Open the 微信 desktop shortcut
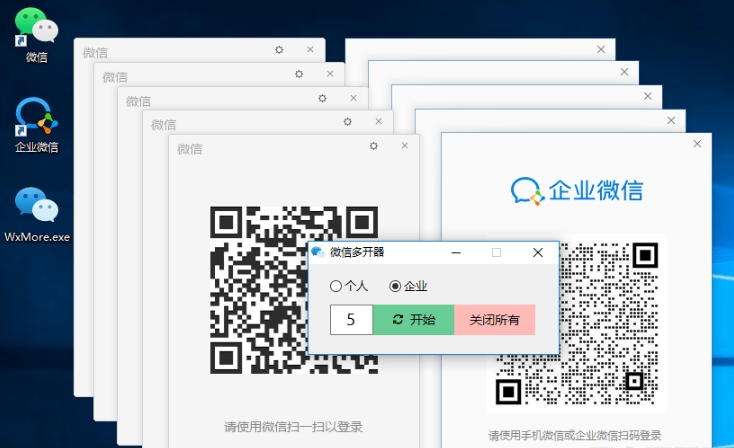The height and width of the screenshot is (448, 734). [37, 35]
